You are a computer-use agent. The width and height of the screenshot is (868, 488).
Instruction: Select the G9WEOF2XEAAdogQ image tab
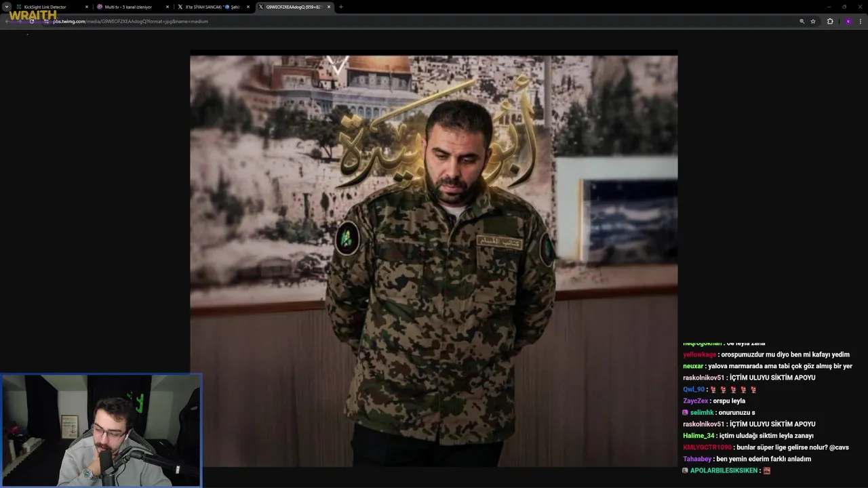(x=294, y=7)
